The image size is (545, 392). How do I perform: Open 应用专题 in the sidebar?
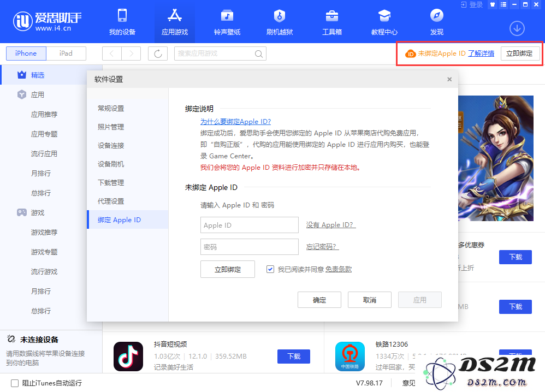tap(44, 134)
